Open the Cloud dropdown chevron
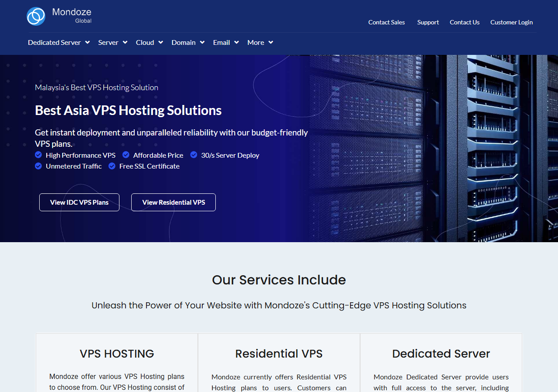This screenshot has height=392, width=558. tap(161, 42)
